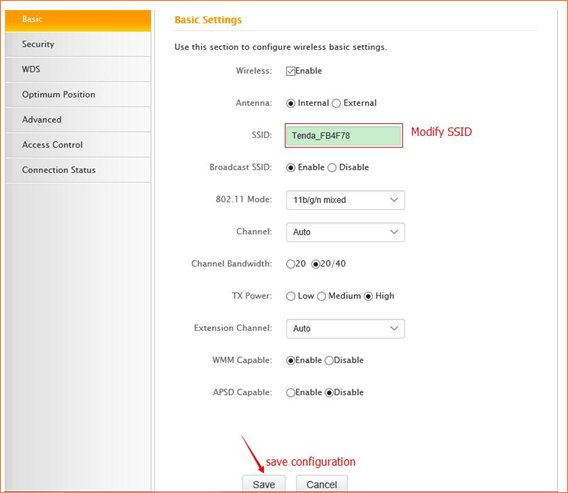This screenshot has width=568, height=493.
Task: Disable WMM Capable option
Action: [x=329, y=361]
